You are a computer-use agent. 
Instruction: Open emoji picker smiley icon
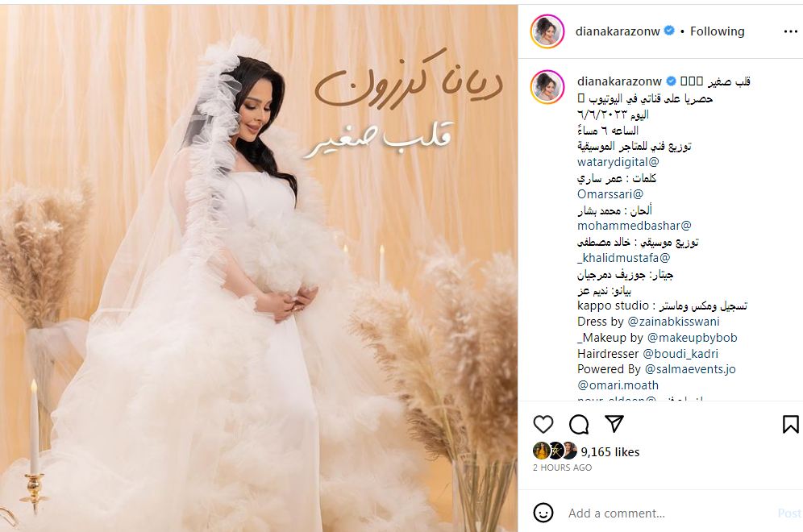[x=543, y=513]
